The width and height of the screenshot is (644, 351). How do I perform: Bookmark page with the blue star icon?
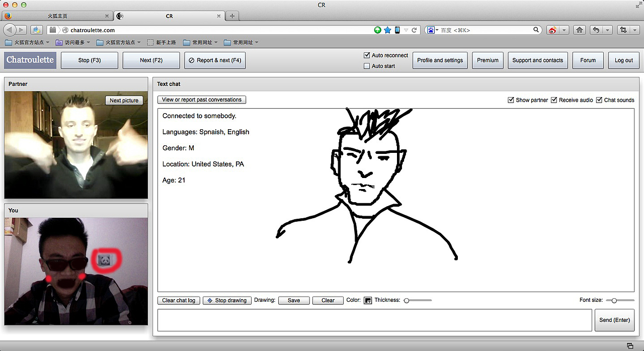(x=387, y=30)
